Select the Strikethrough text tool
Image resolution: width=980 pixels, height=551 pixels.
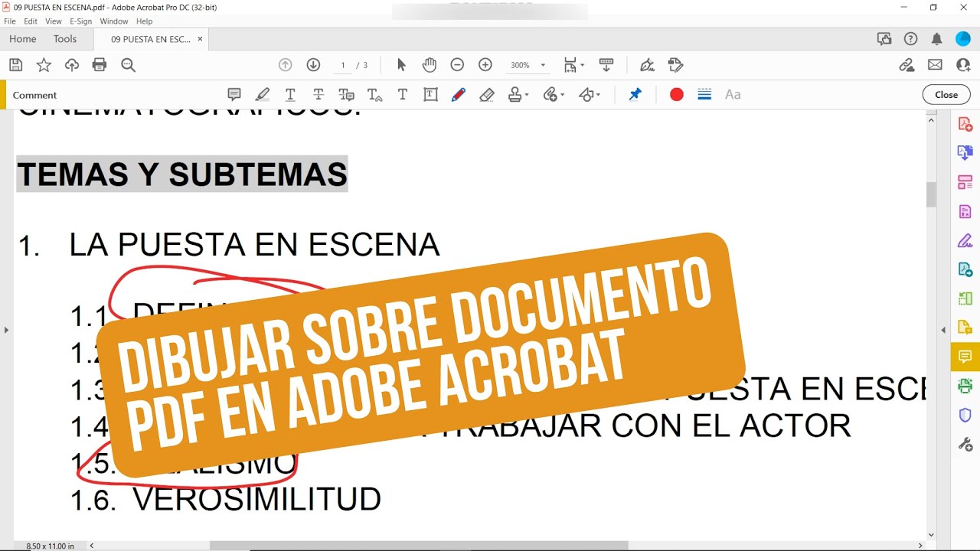(x=318, y=95)
